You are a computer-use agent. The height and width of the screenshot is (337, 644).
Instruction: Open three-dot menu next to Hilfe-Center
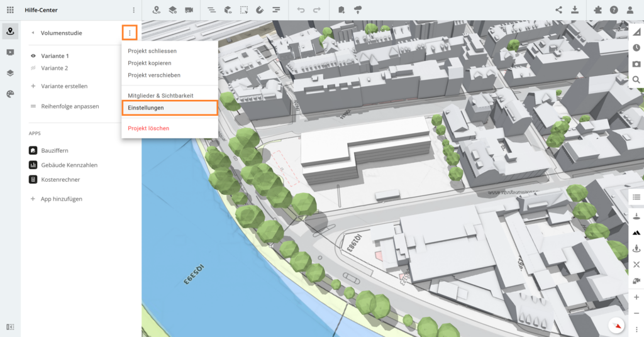point(133,10)
